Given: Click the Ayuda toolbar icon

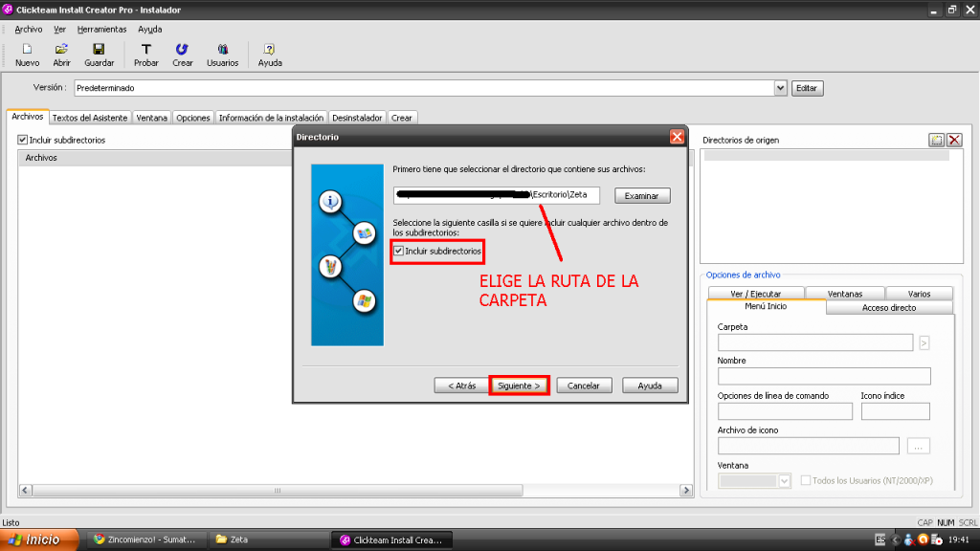Looking at the screenshot, I should pos(269,55).
